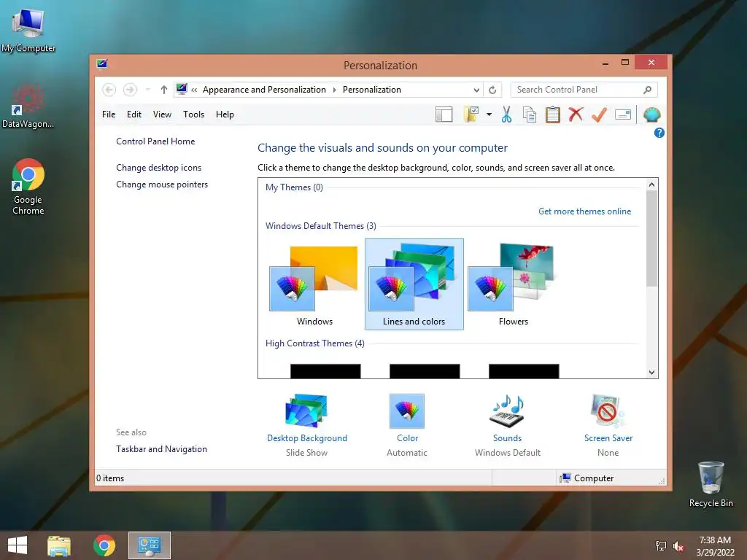Click the network tray icon
The height and width of the screenshot is (560, 747).
pyautogui.click(x=661, y=546)
